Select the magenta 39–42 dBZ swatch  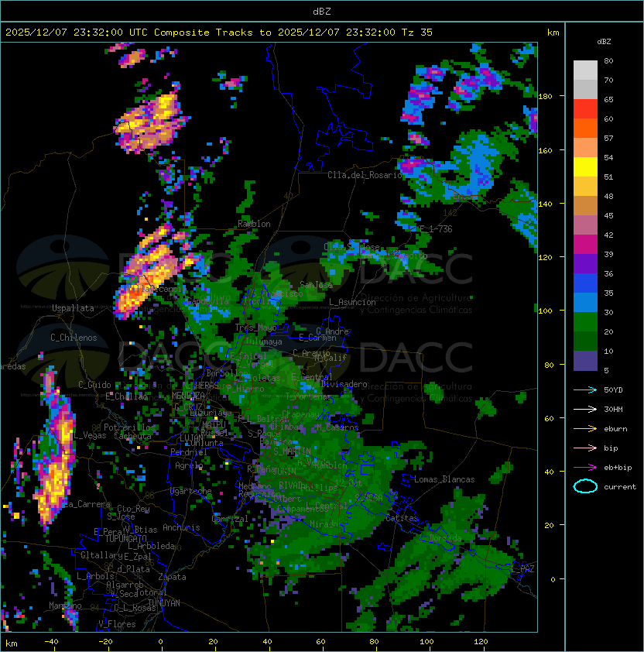click(x=585, y=245)
